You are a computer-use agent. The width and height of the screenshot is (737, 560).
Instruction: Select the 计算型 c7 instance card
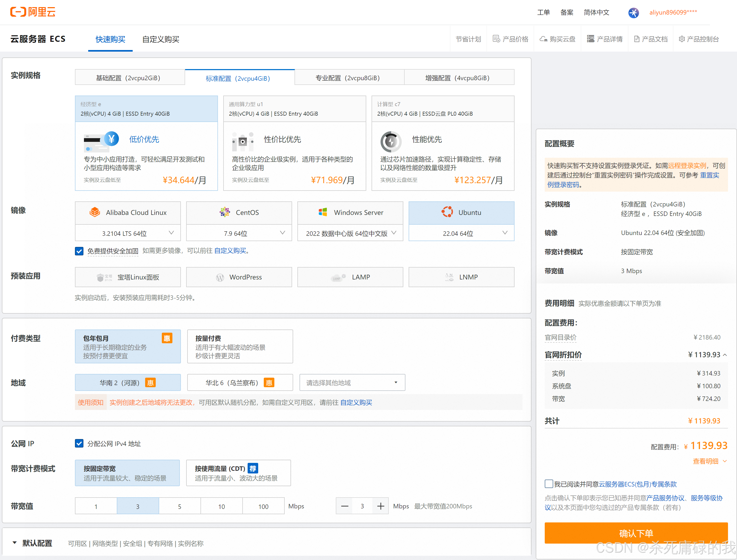(443, 143)
